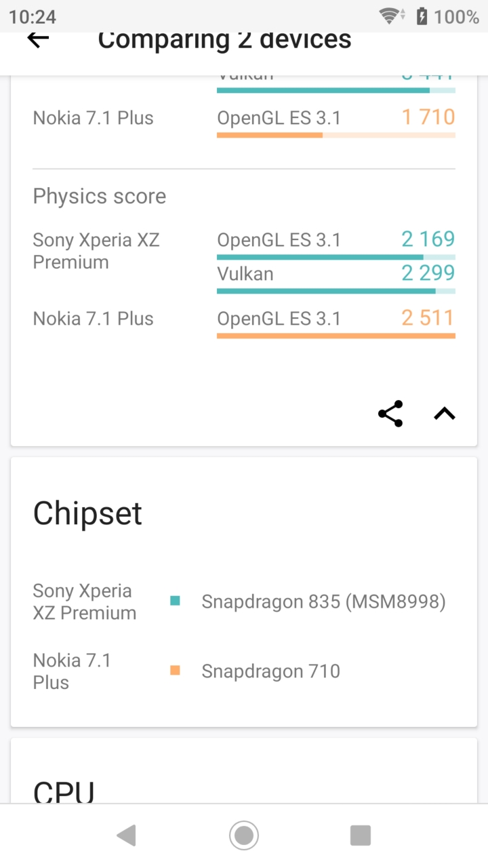Select Snapdragon 710 entry

[270, 671]
